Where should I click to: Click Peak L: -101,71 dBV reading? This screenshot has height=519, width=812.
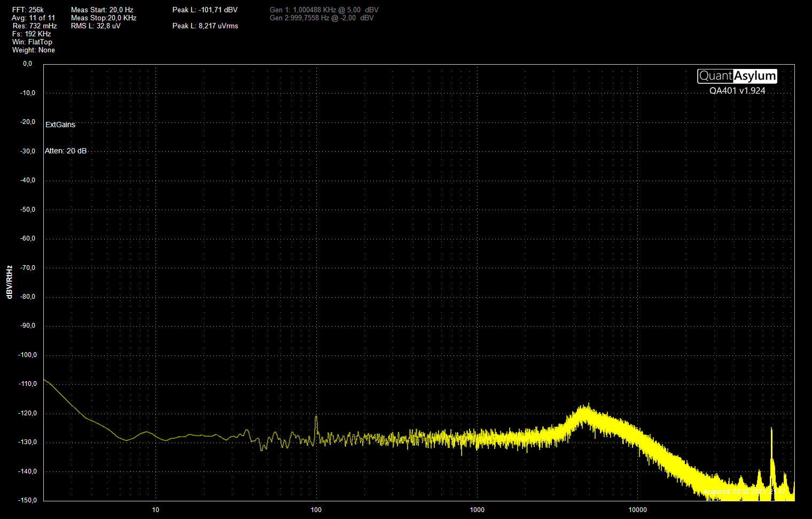pyautogui.click(x=205, y=10)
